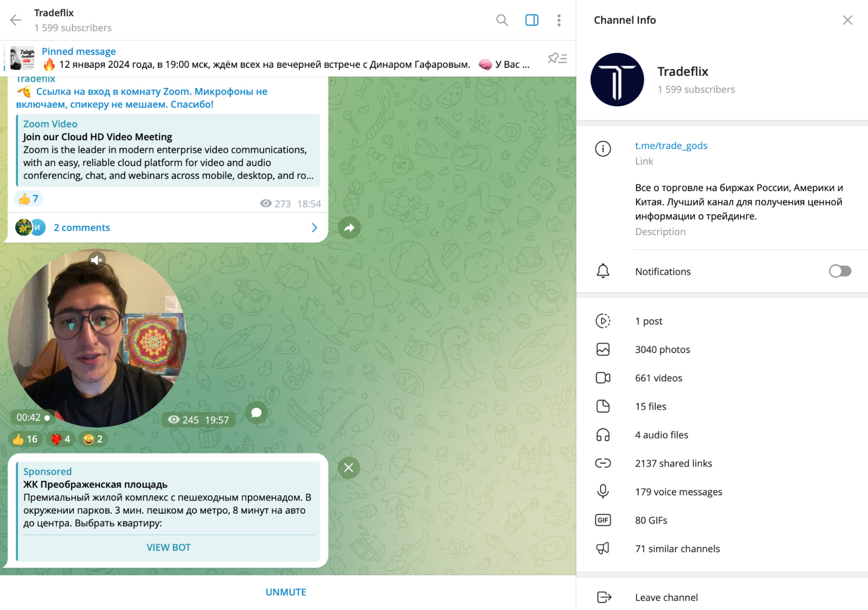The width and height of the screenshot is (868, 610).
Task: Close the Channel Info panel
Action: [x=847, y=20]
